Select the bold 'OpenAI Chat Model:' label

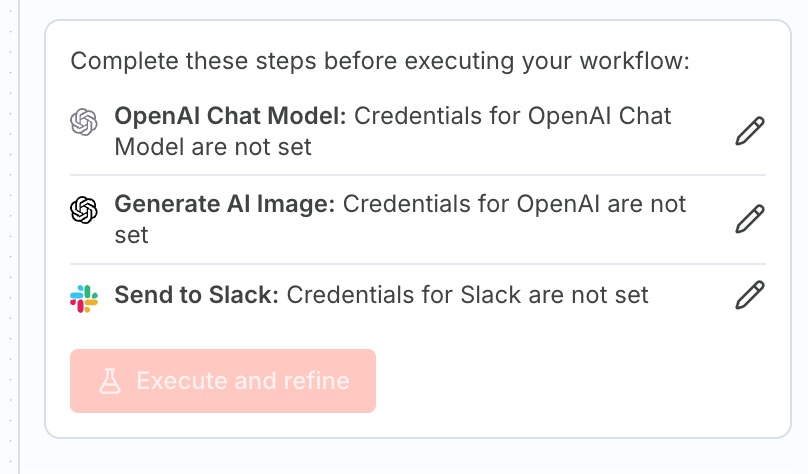[230, 116]
